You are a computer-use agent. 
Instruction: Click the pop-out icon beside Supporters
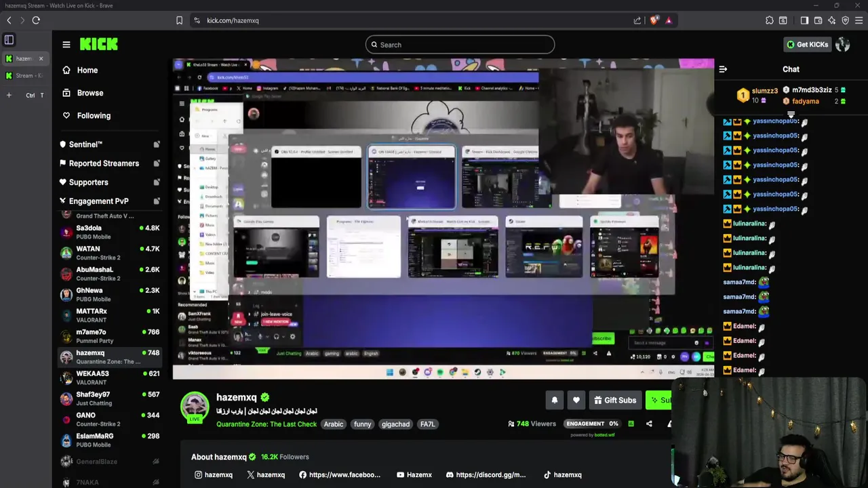(157, 182)
